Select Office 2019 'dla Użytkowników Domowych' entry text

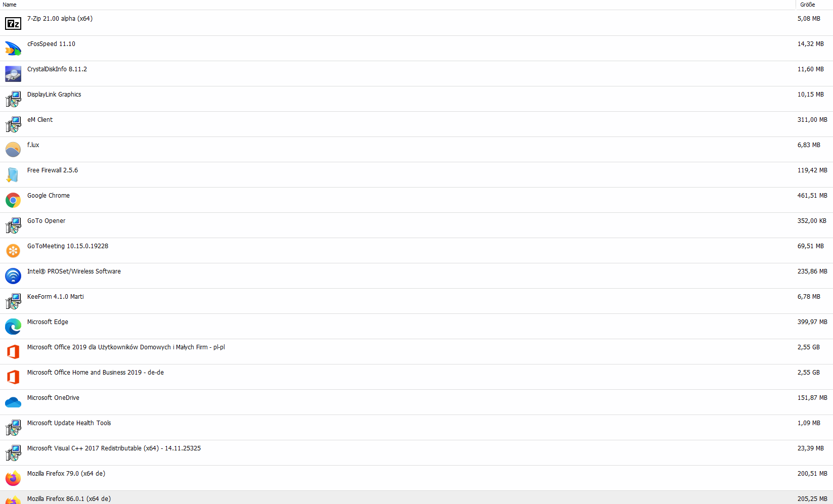pos(126,347)
